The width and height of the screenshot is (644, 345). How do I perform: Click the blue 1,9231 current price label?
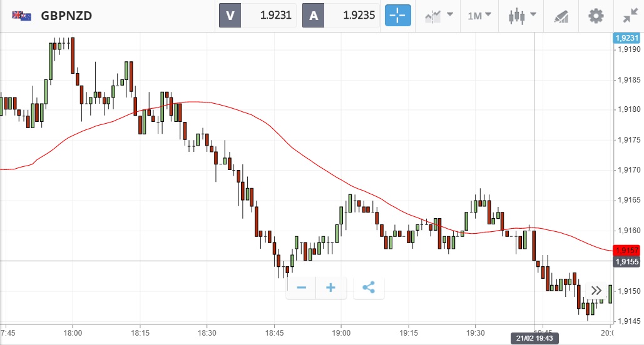(626, 38)
